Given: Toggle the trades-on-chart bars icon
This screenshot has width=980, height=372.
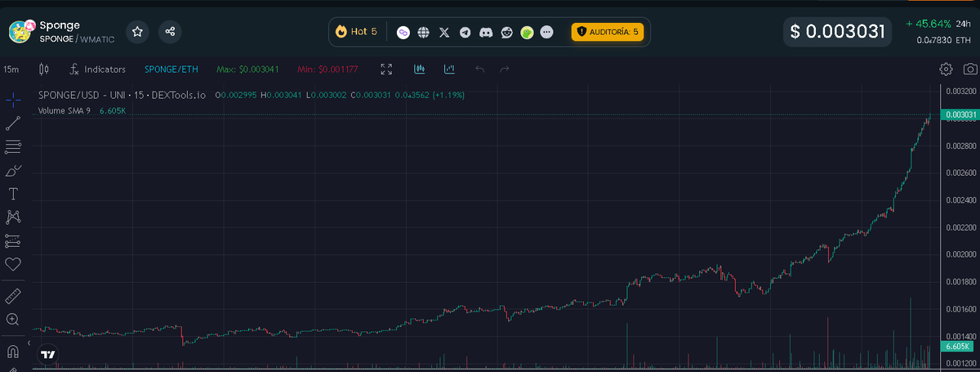Looking at the screenshot, I should point(420,69).
